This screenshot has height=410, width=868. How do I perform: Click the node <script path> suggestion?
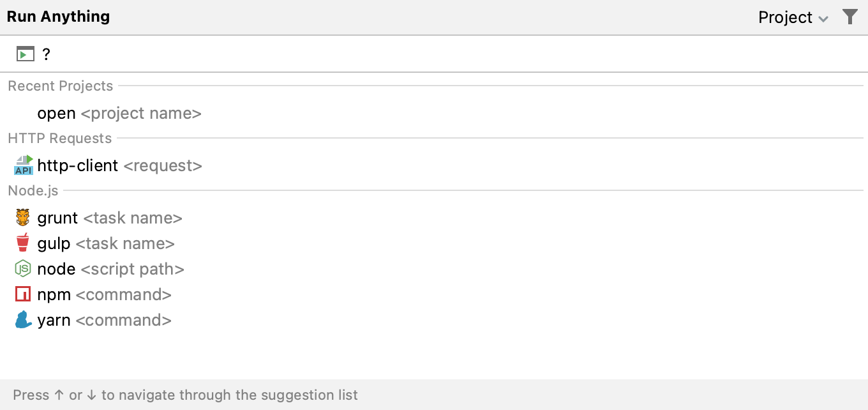[x=112, y=269]
